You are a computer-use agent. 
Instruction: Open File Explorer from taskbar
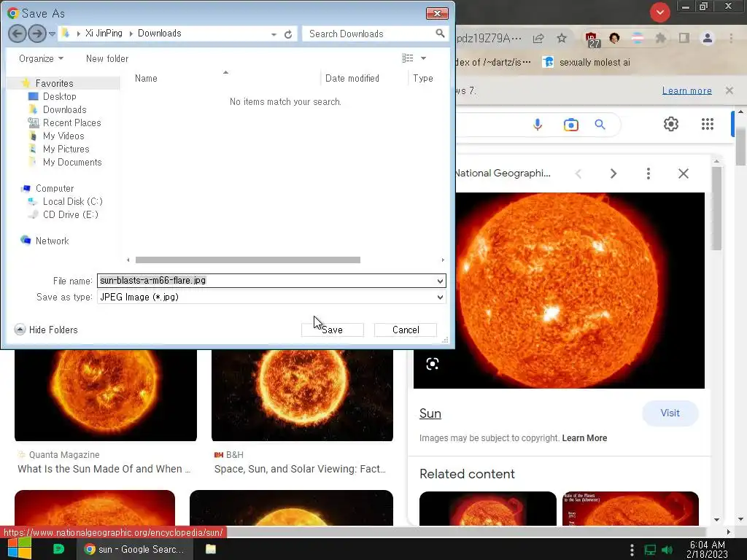[211, 549]
